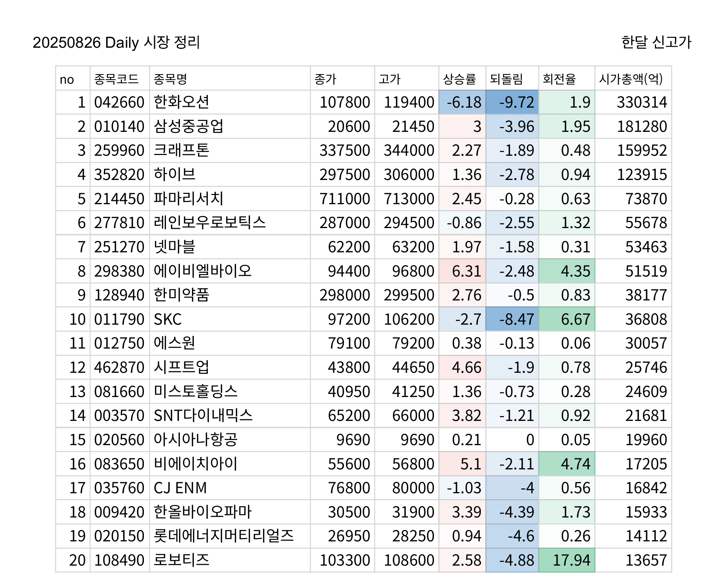Click the stock name "시프트업"
Screen dimensions: 728x577
point(181,367)
